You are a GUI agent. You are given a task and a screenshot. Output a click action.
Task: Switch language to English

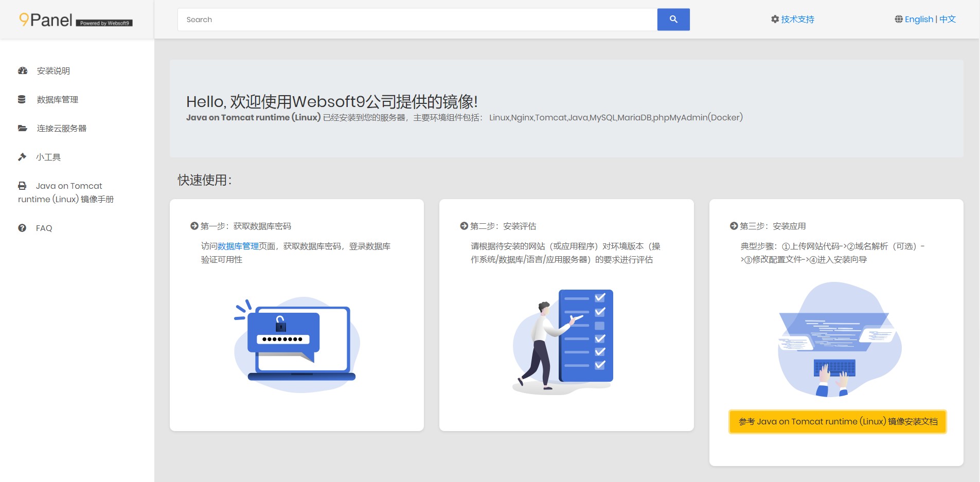pos(919,19)
